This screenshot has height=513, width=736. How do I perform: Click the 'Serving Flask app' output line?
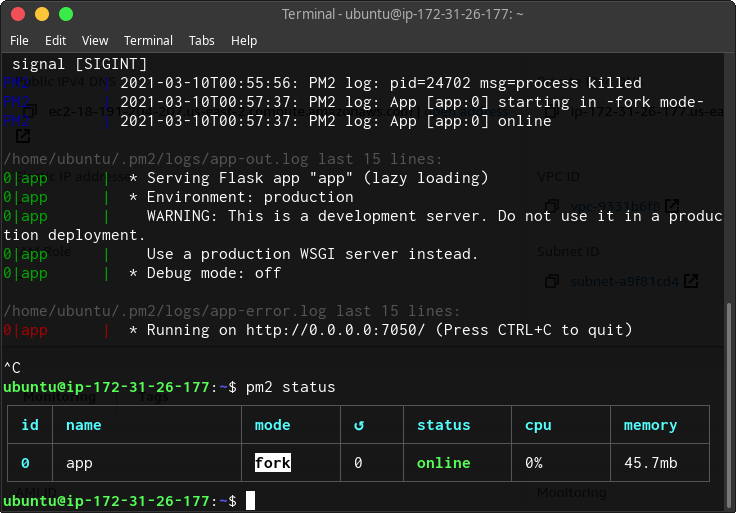[309, 178]
